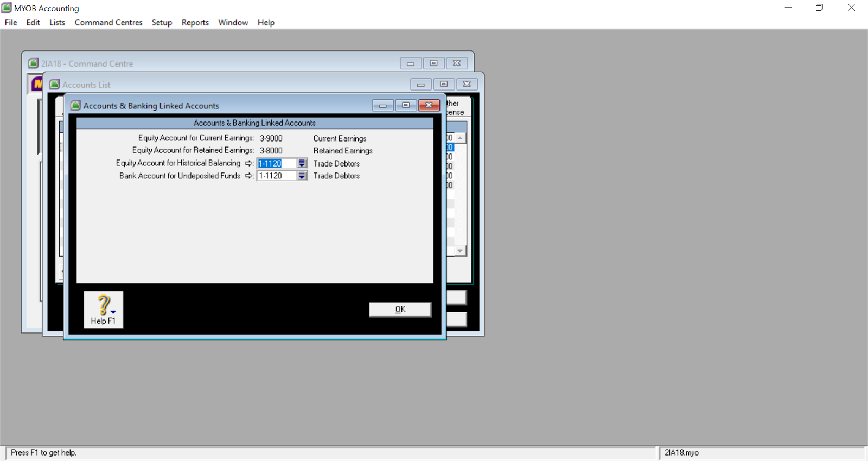Image resolution: width=868 pixels, height=461 pixels.
Task: Maximize the Command Centre window
Action: (433, 63)
